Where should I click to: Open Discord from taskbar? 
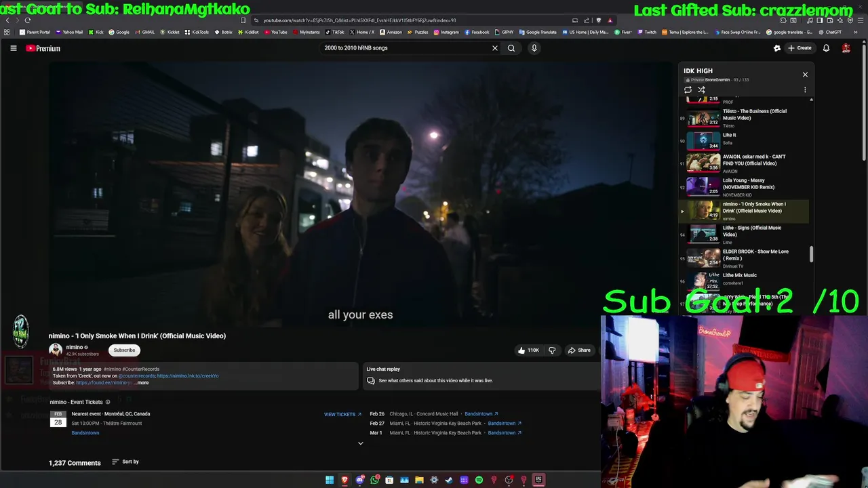click(360, 480)
